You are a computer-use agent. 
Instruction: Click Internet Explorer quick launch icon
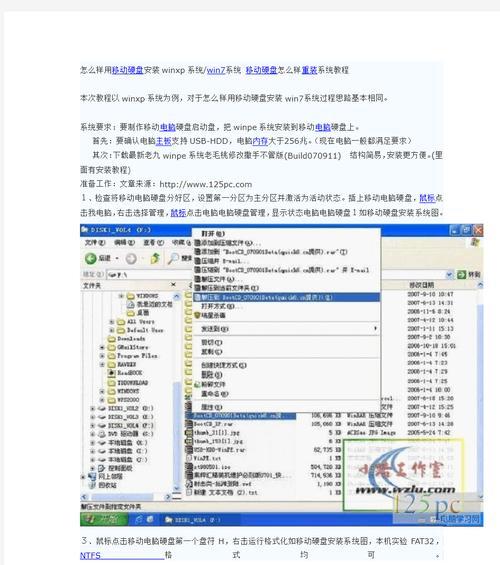tap(139, 519)
